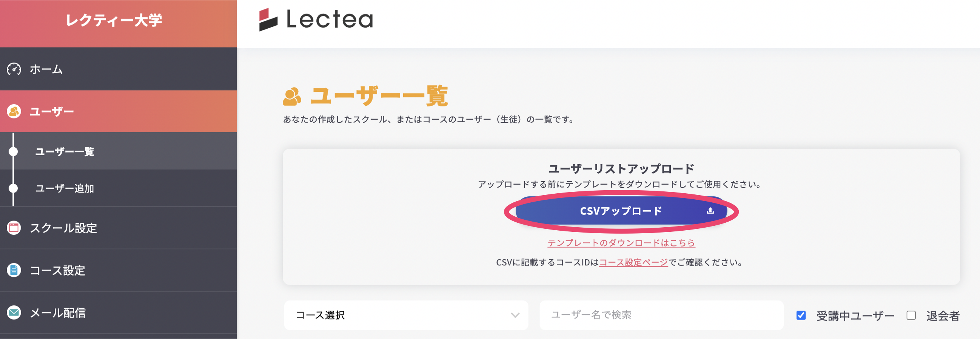Click the Home speedometer icon
This screenshot has width=980, height=339.
click(14, 69)
